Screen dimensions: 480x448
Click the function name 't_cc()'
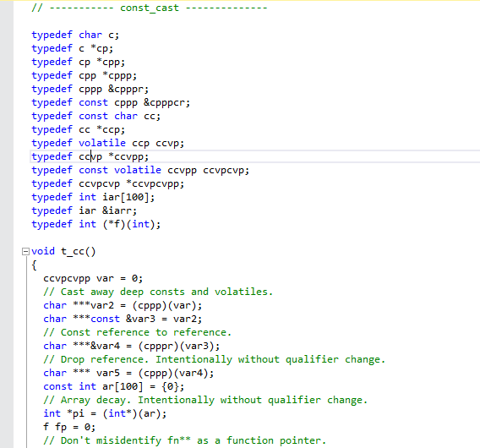tap(79, 251)
